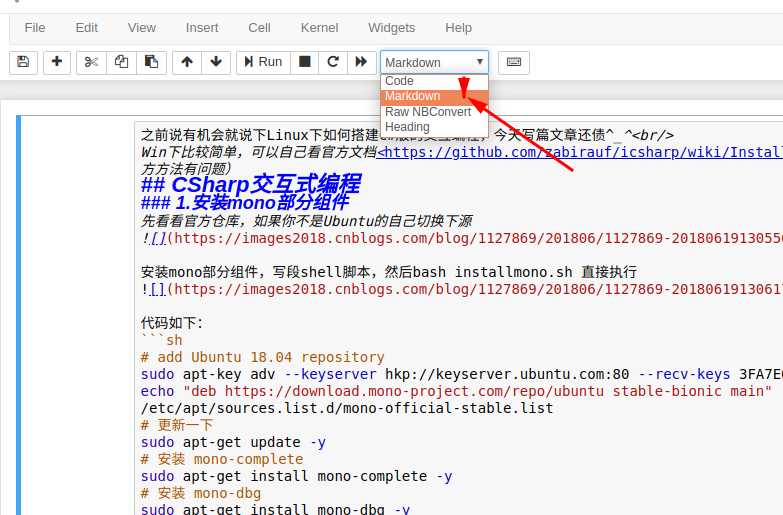Insert a cell below with the plus icon
The height and width of the screenshot is (515, 783).
click(57, 62)
